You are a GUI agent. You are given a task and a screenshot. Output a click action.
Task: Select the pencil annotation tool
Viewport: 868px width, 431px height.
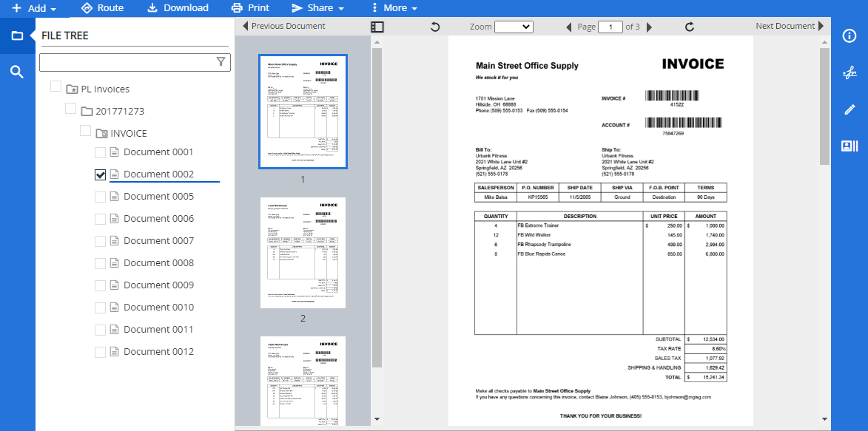(x=850, y=109)
